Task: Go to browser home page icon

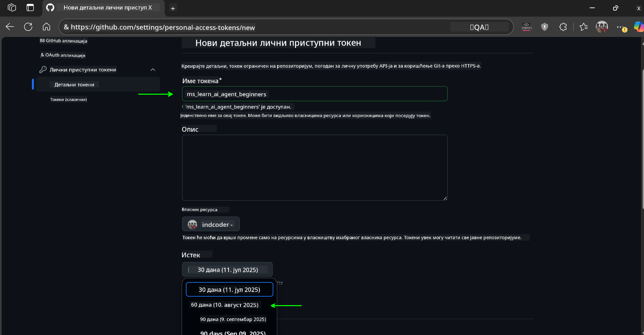Action: (x=46, y=27)
